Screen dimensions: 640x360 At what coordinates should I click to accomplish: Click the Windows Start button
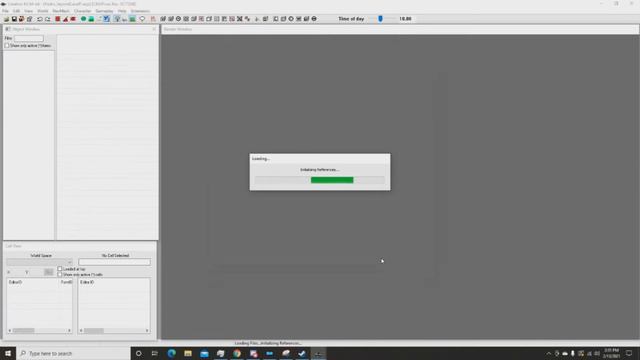pyautogui.click(x=8, y=353)
